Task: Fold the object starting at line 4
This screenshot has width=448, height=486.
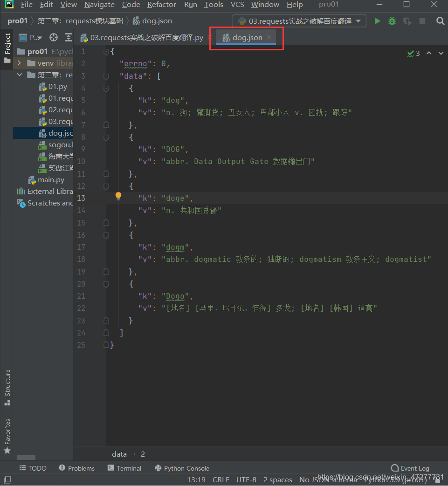Action: (106, 89)
